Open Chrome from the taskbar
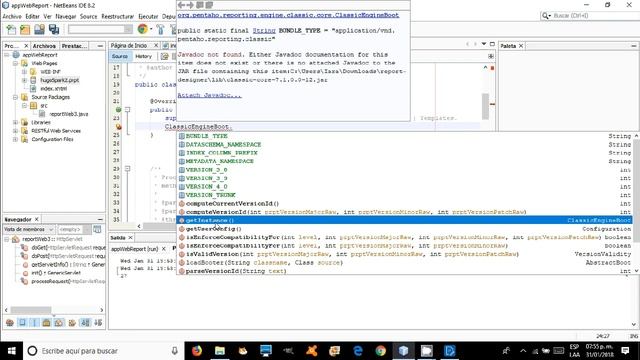Image resolution: width=640 pixels, height=360 pixels. 381,351
